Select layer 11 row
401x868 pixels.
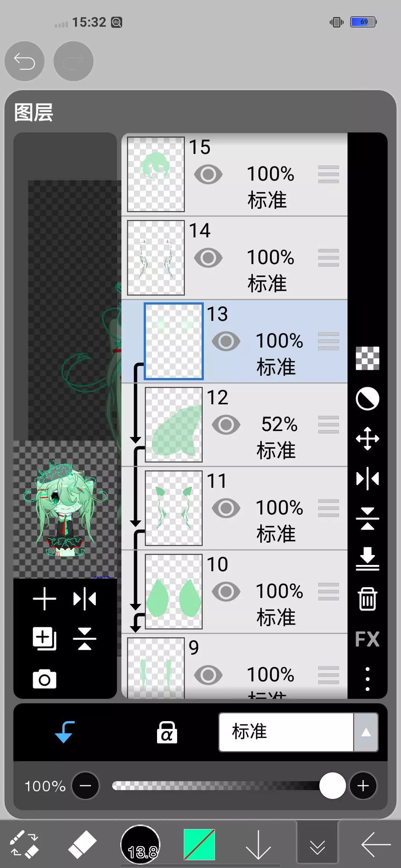[x=235, y=508]
